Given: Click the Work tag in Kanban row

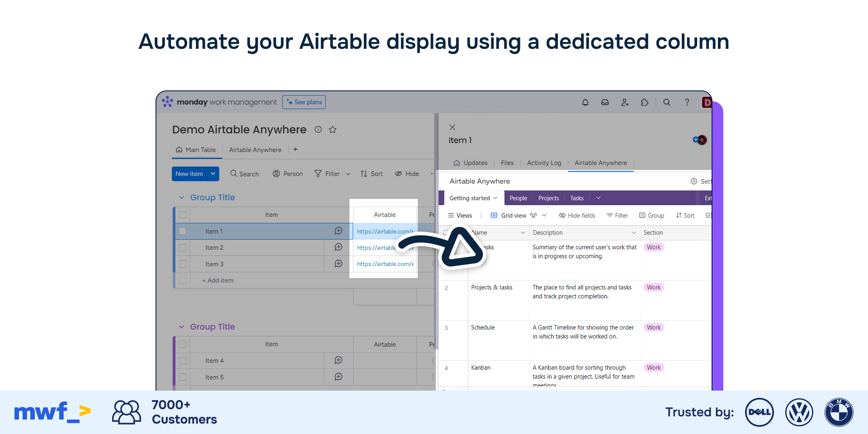Looking at the screenshot, I should pos(654,368).
